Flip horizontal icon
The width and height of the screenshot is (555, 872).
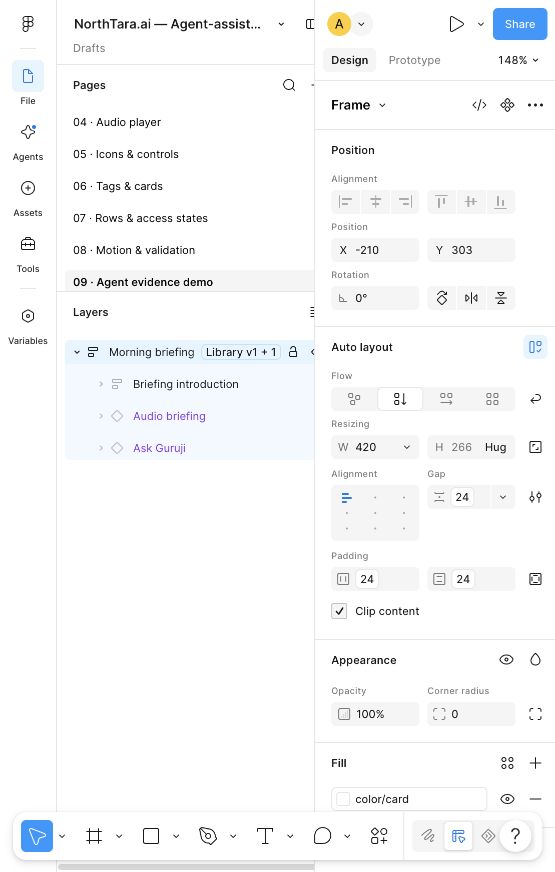click(x=471, y=298)
